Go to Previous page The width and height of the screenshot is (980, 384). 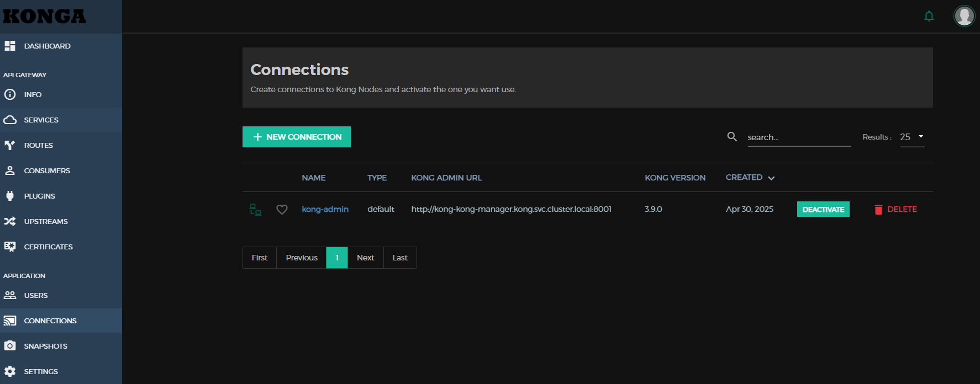302,258
